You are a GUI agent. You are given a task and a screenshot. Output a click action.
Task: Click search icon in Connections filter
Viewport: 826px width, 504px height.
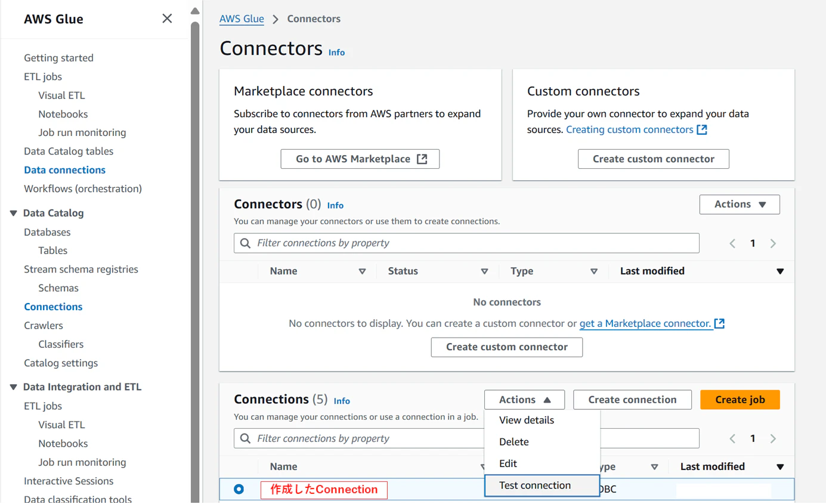245,438
